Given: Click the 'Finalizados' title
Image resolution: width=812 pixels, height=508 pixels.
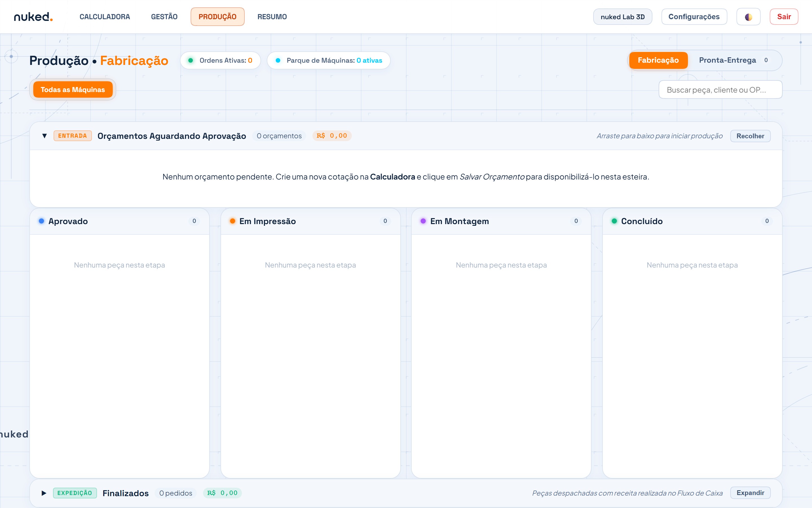Looking at the screenshot, I should tap(125, 493).
